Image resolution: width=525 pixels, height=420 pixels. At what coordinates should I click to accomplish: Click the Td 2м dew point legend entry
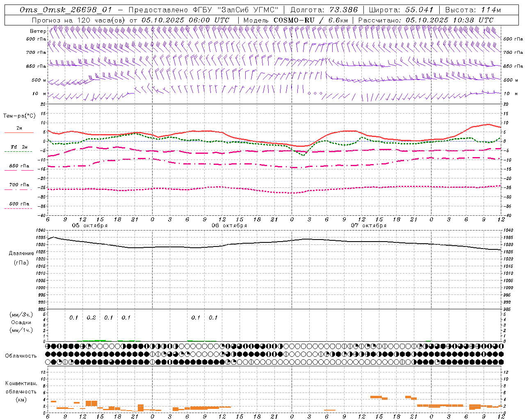[19, 147]
